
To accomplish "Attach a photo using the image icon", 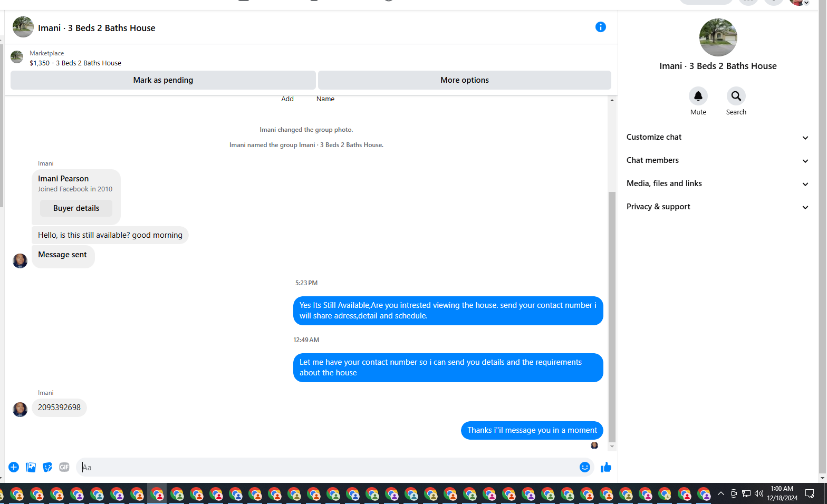I will 31,467.
